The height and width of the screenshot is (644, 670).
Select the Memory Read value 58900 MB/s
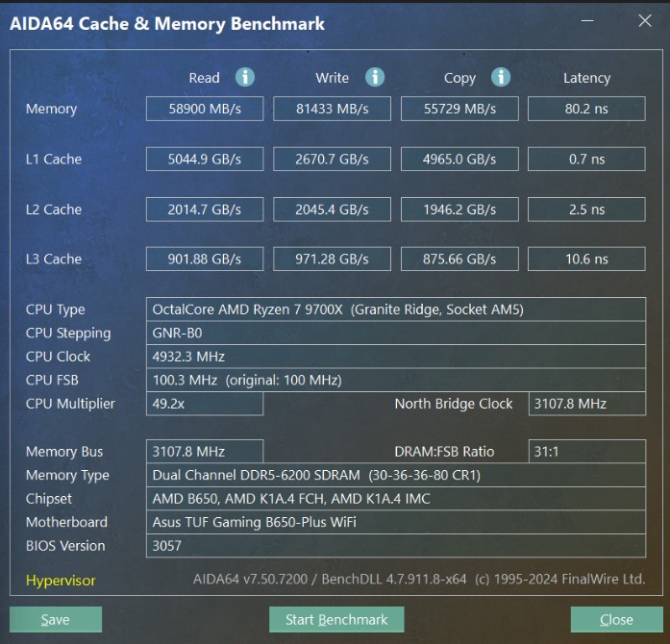(x=205, y=109)
